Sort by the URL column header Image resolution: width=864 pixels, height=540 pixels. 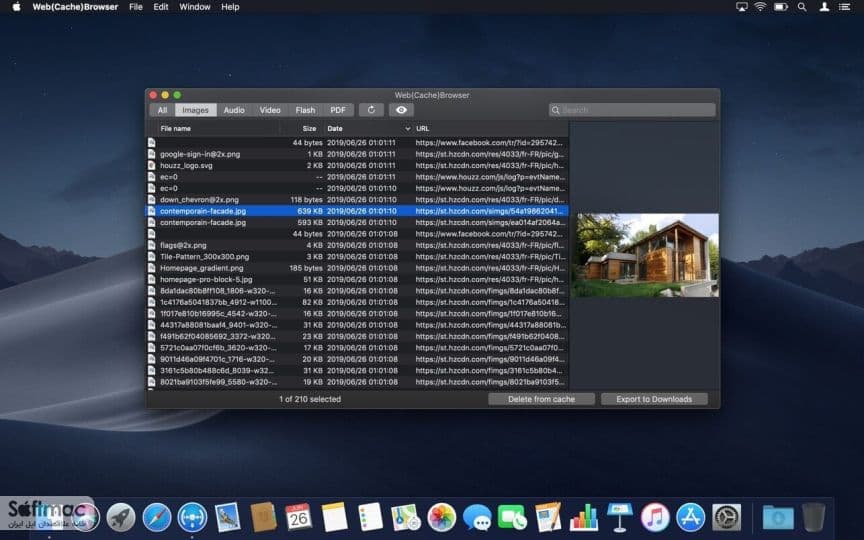[x=423, y=128]
